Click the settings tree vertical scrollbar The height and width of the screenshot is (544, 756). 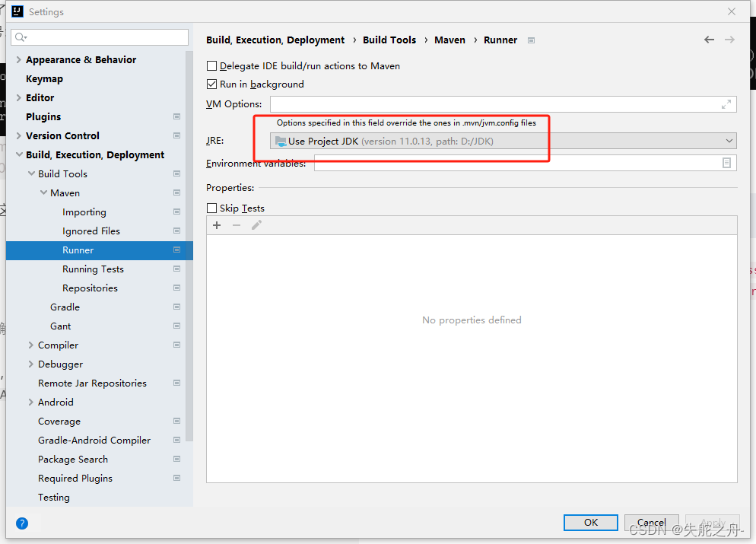click(x=189, y=246)
